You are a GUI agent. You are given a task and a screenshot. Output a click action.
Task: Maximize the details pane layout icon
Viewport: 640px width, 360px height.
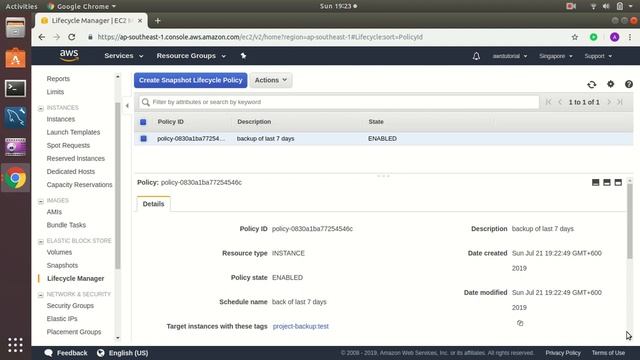click(618, 182)
